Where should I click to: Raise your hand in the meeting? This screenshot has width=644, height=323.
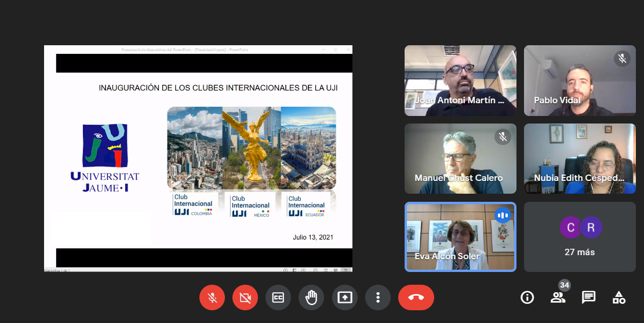click(x=311, y=297)
